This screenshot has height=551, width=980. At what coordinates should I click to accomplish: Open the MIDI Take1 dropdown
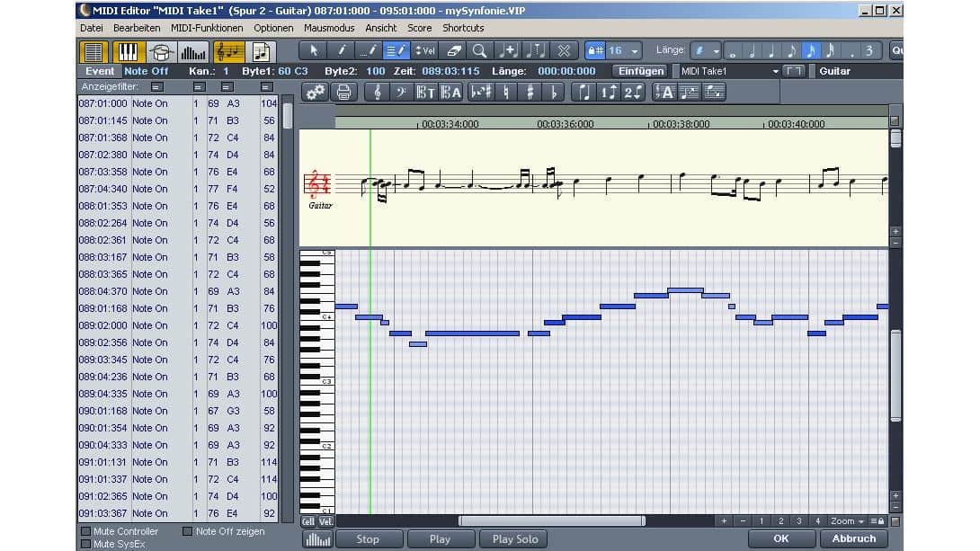pos(775,71)
